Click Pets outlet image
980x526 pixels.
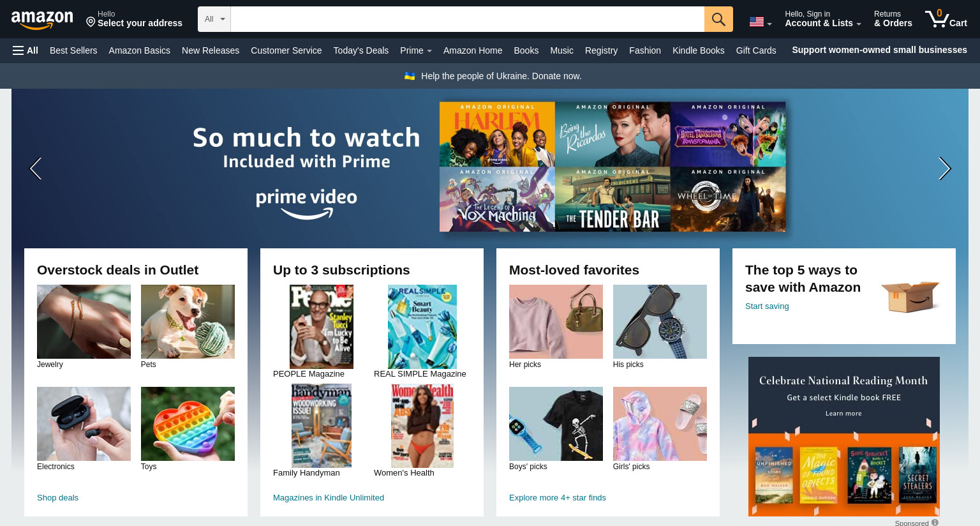(188, 322)
